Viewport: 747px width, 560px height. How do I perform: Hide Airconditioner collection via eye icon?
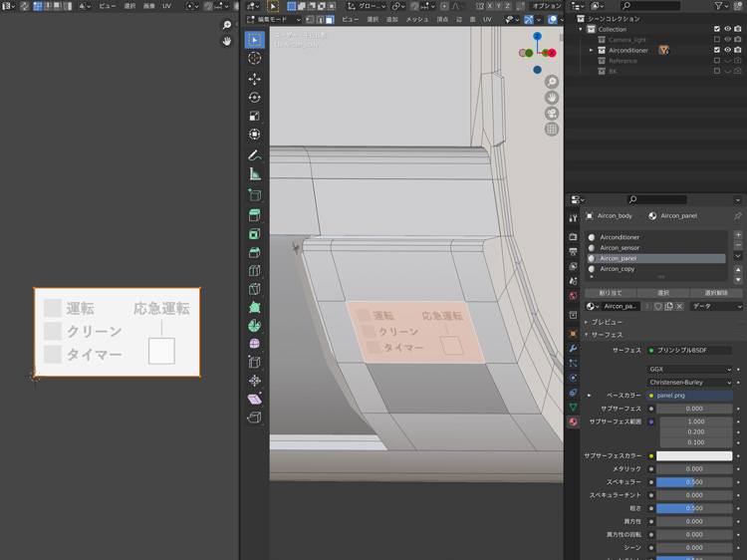pos(727,50)
